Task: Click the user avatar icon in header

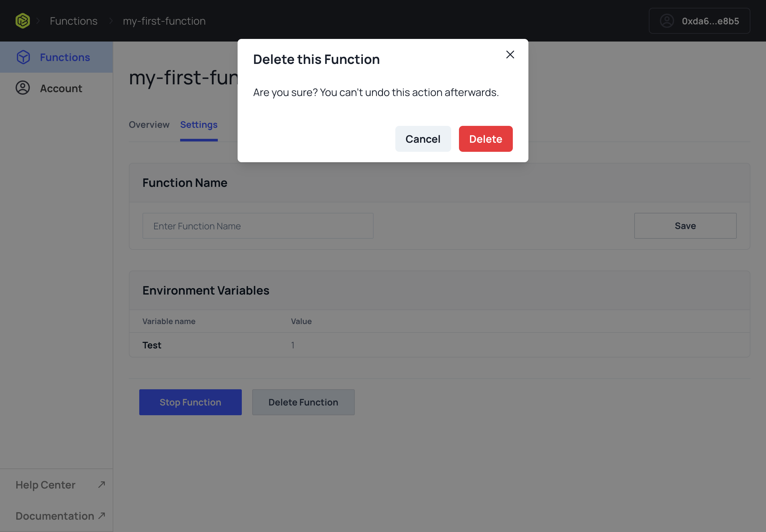Action: click(x=667, y=21)
